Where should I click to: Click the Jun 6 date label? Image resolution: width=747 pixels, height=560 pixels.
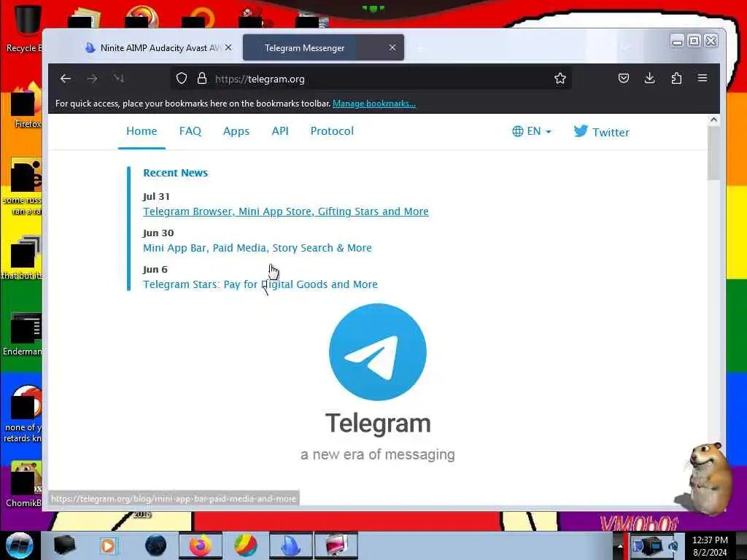point(155,270)
